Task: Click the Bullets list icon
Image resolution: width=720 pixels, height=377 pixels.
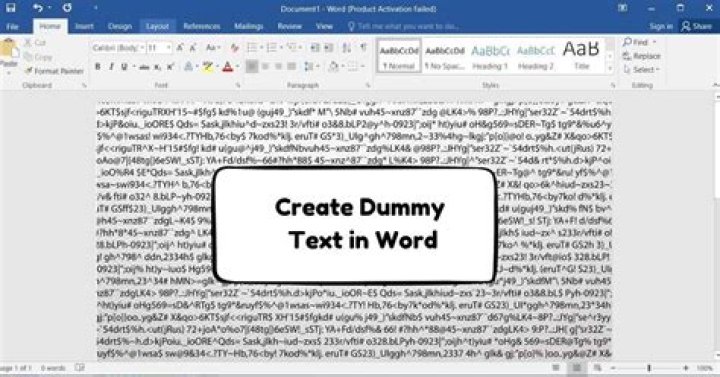Action: point(252,48)
